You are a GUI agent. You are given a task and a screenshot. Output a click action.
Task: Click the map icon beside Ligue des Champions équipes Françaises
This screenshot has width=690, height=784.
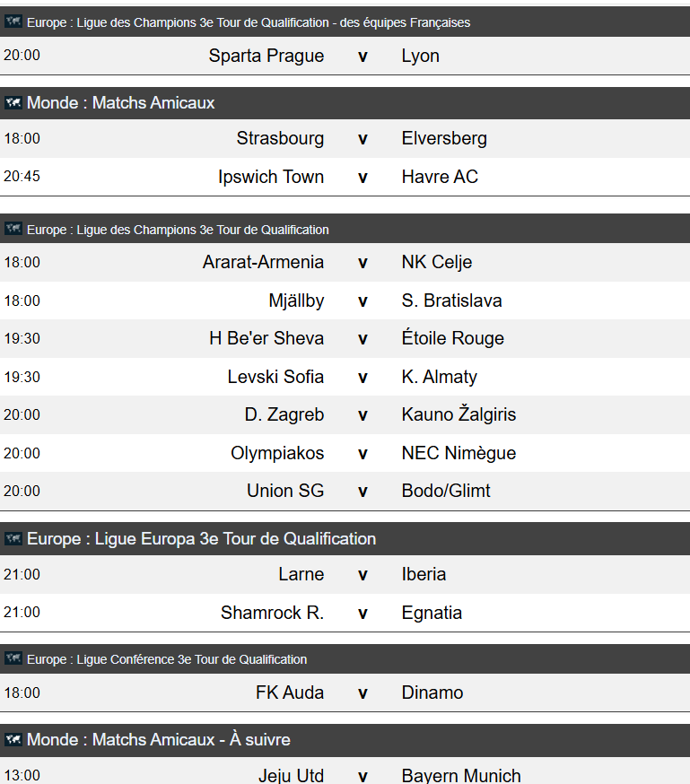(x=13, y=22)
